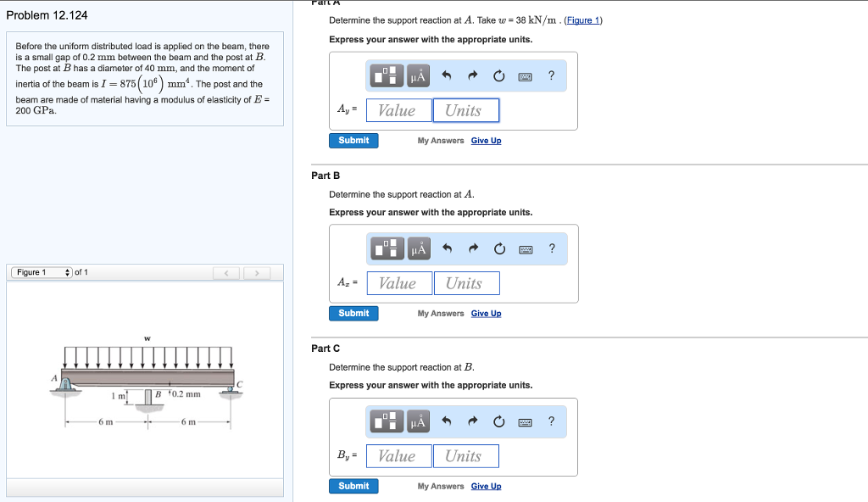Image resolution: width=868 pixels, height=502 pixels.
Task: Select the μÅ symbol icon in Part C
Action: click(x=417, y=421)
